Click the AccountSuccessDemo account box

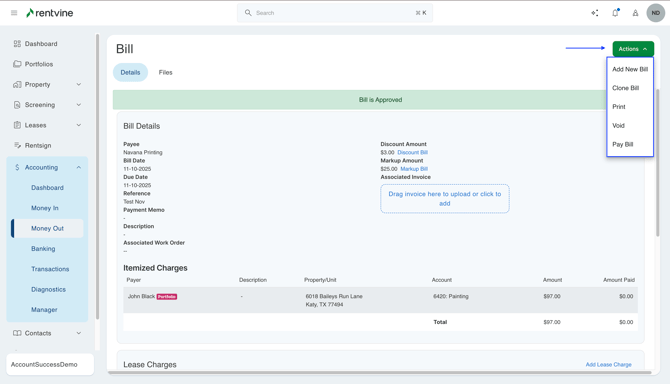[50, 364]
